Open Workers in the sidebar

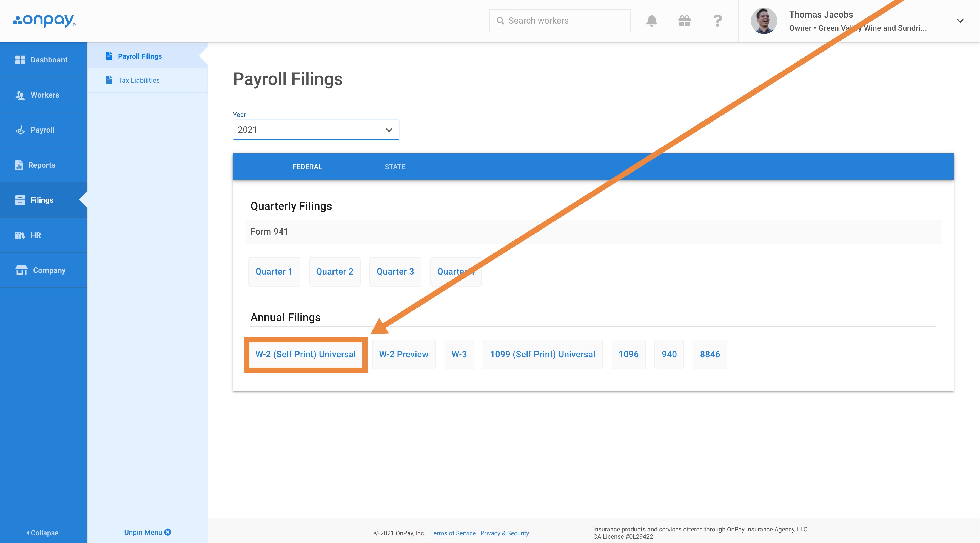pyautogui.click(x=43, y=95)
